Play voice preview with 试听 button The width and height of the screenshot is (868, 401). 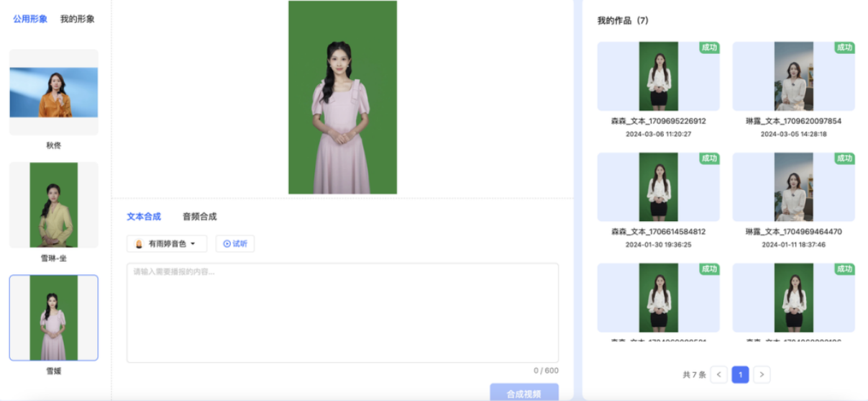(235, 244)
